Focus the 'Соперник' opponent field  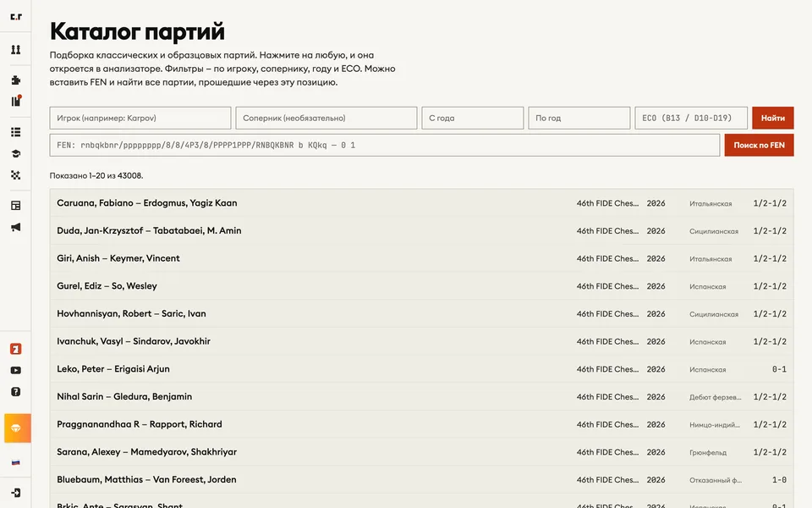326,119
